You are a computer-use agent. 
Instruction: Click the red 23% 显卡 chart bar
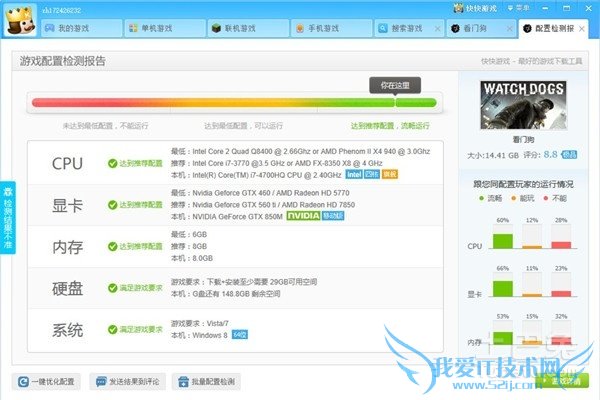pyautogui.click(x=561, y=294)
